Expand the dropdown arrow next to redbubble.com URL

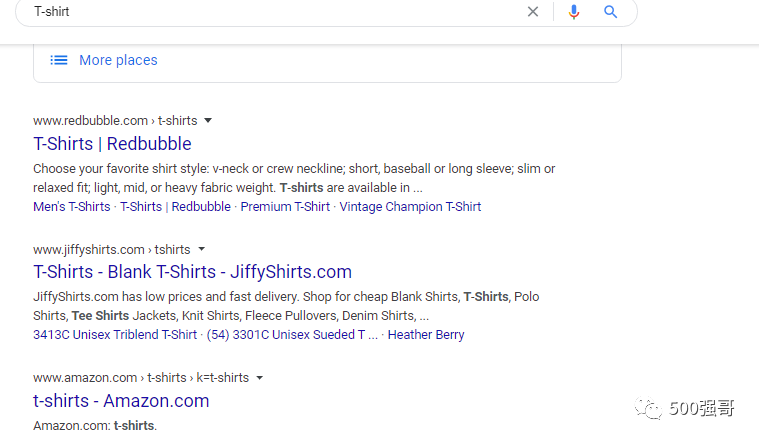[x=208, y=120]
